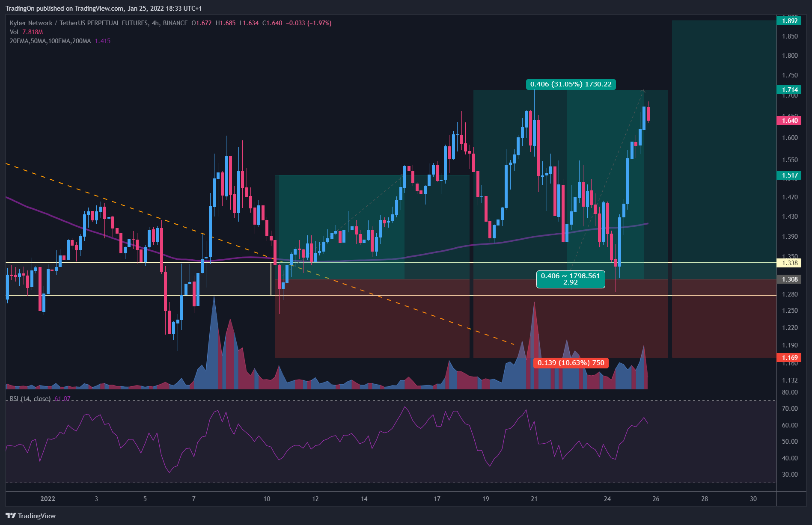Select the Kyber Network / TetherUS symbol title

[98, 23]
